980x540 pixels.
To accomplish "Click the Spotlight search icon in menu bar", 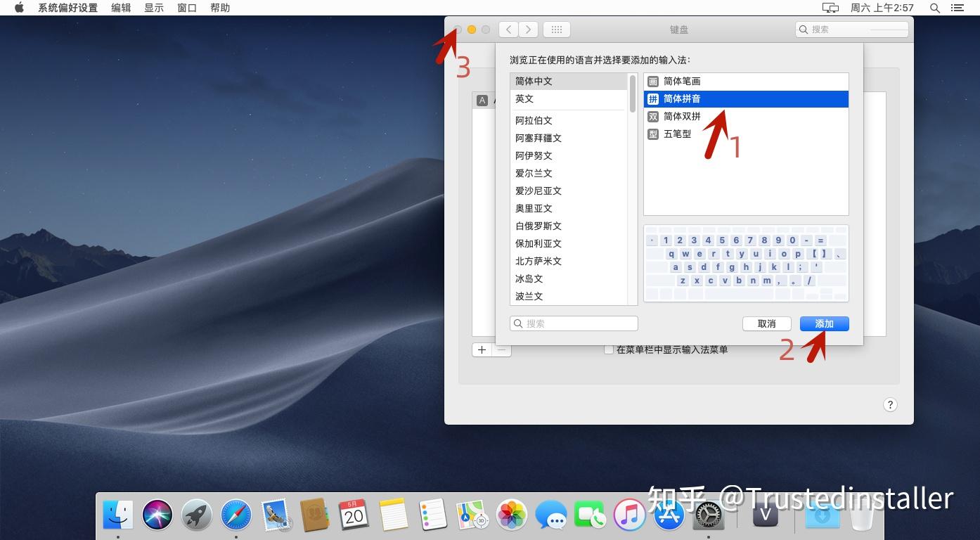I will click(934, 8).
